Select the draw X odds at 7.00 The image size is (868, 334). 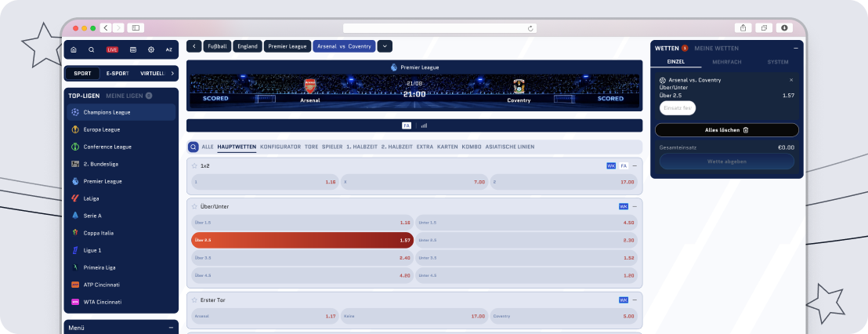click(414, 182)
